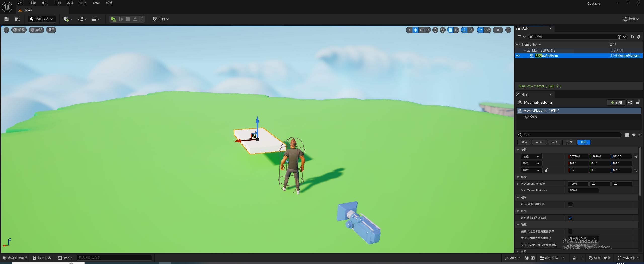The height and width of the screenshot is (264, 644).
Task: Open camera speed setting
Action: [x=498, y=30]
